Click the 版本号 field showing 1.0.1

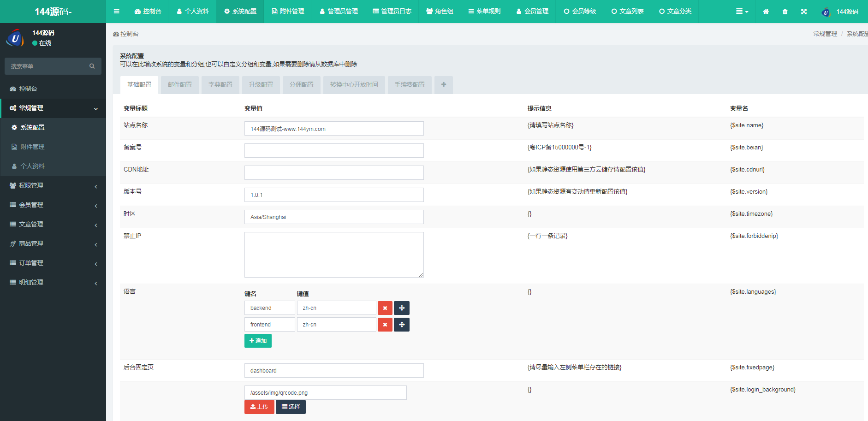click(334, 195)
